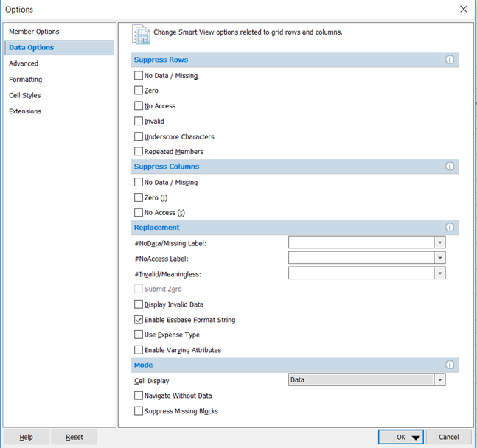Open the Cell Display dropdown
477x448 pixels.
tap(439, 380)
